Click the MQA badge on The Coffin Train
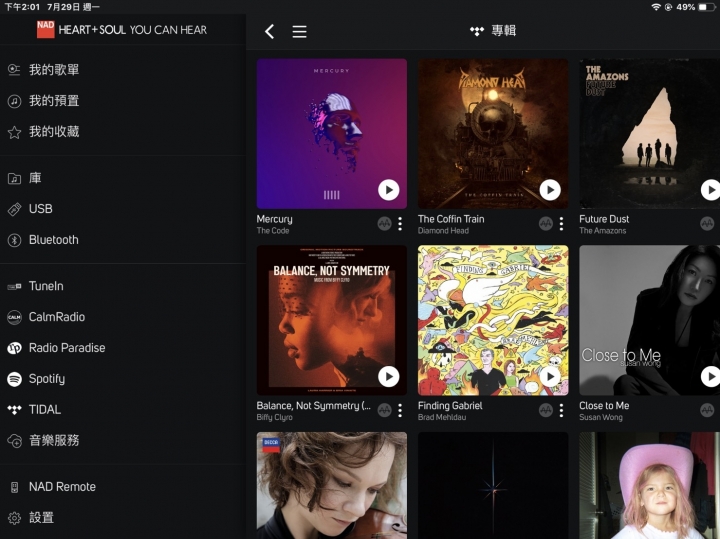The image size is (720, 539). click(546, 224)
